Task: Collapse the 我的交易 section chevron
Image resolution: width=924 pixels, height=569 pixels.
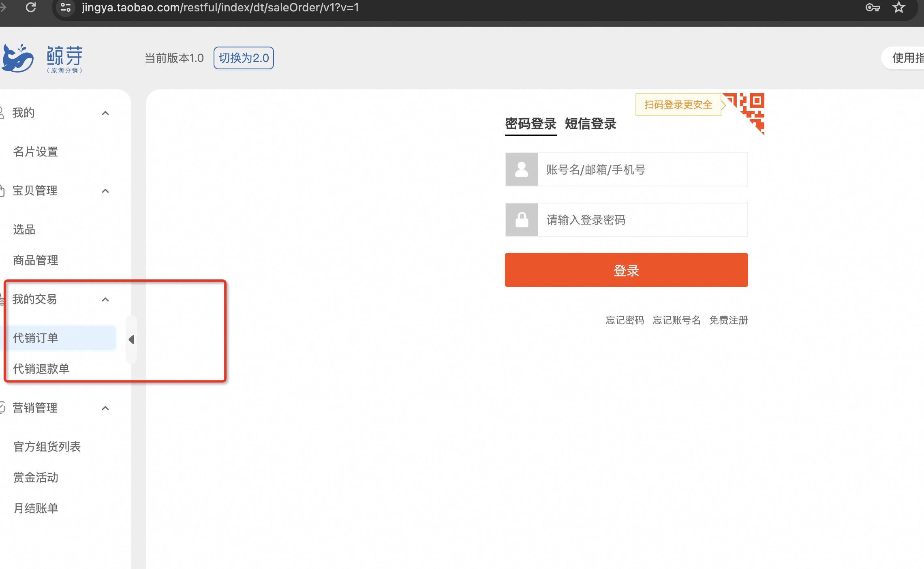Action: (x=105, y=299)
